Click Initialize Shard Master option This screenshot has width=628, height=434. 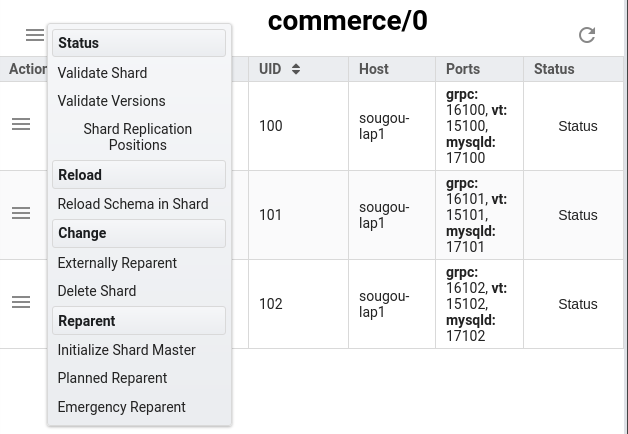(x=127, y=350)
